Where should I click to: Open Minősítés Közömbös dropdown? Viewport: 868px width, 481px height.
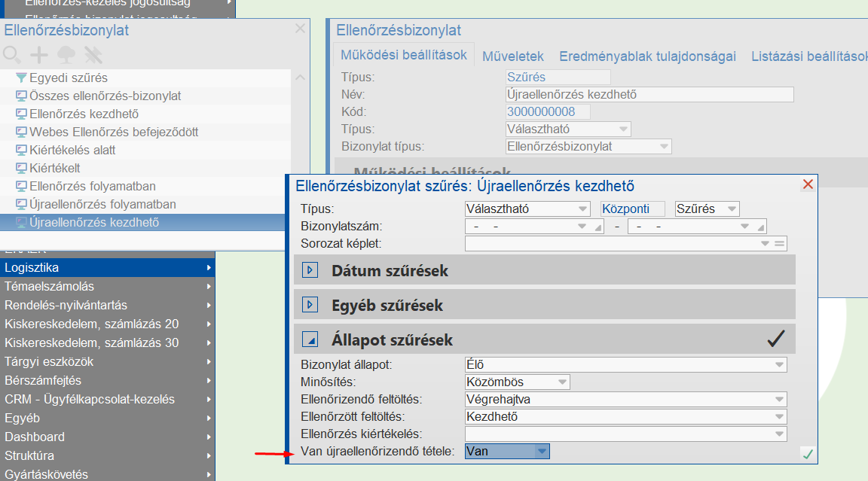(517, 382)
